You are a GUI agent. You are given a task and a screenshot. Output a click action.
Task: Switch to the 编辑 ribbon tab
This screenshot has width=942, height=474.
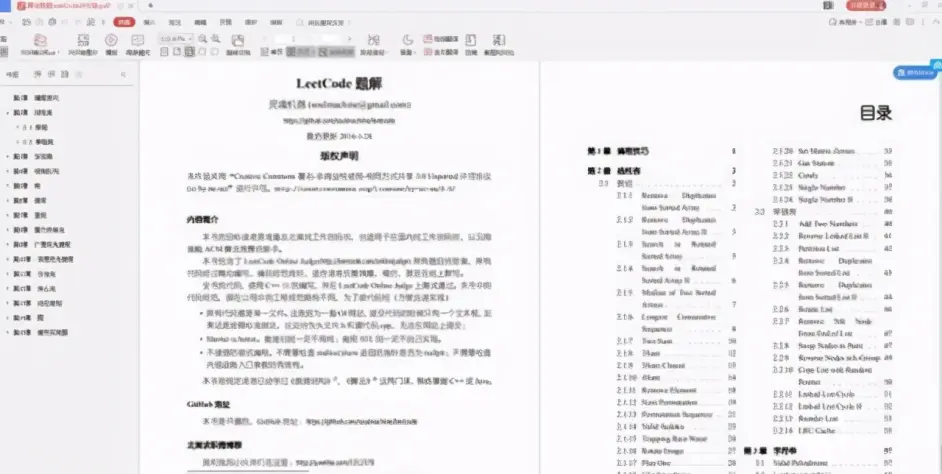tap(200, 22)
